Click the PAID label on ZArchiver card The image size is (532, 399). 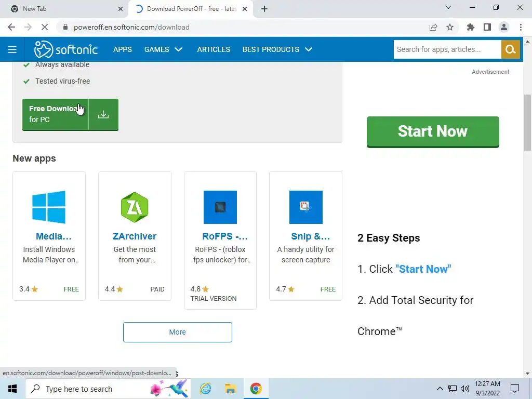click(157, 289)
